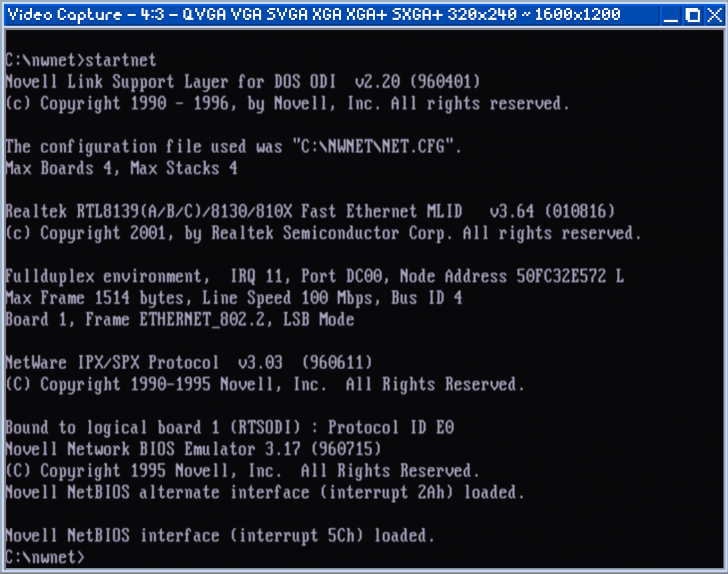Click the NetWare IPX/SPX Protocol v3.03 line
The height and width of the screenshot is (574, 728).
pyautogui.click(x=189, y=363)
